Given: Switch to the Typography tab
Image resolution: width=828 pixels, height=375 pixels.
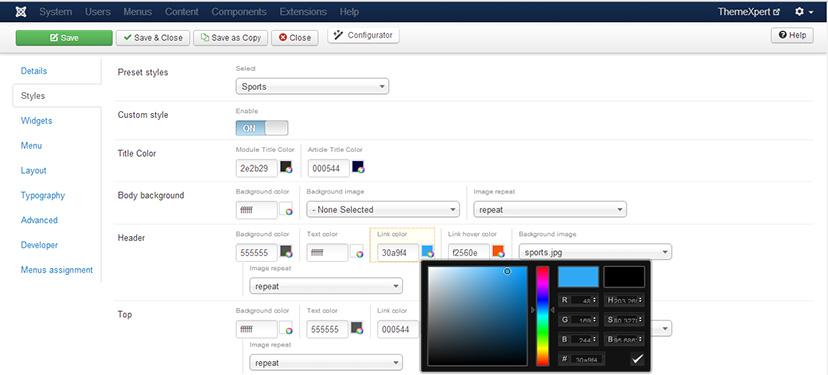Looking at the screenshot, I should pyautogui.click(x=43, y=195).
